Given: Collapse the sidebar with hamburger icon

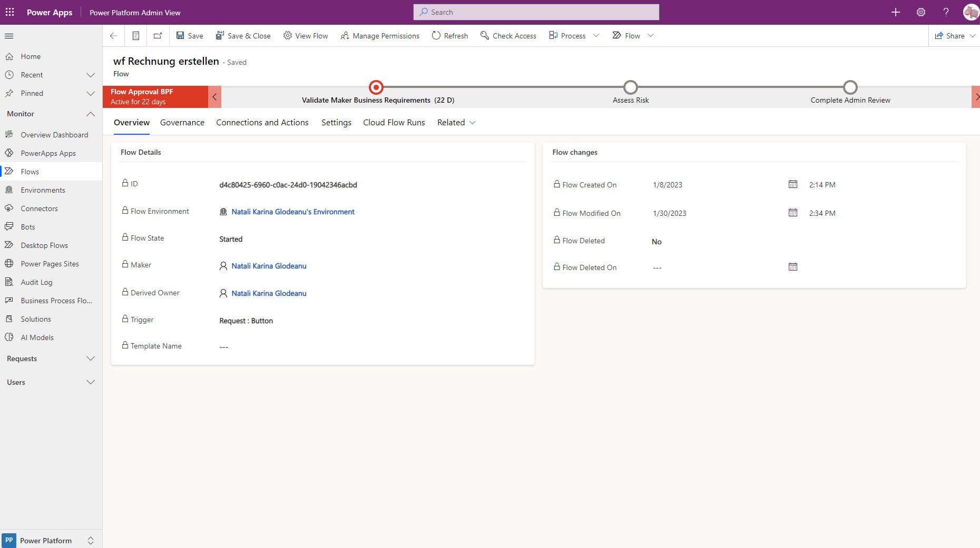Looking at the screenshot, I should [x=9, y=36].
